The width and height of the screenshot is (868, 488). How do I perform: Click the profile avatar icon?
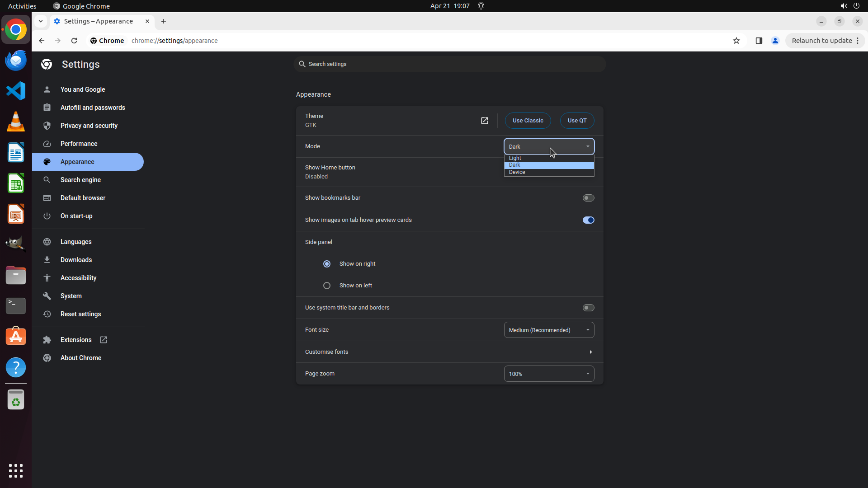(x=775, y=41)
